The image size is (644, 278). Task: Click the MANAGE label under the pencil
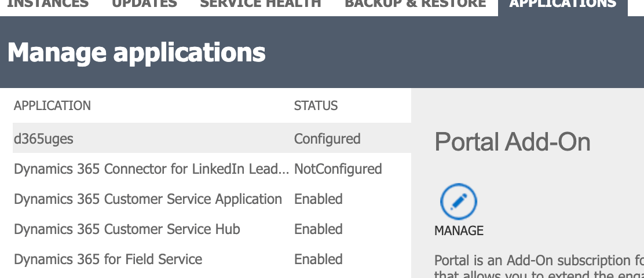pyautogui.click(x=459, y=231)
